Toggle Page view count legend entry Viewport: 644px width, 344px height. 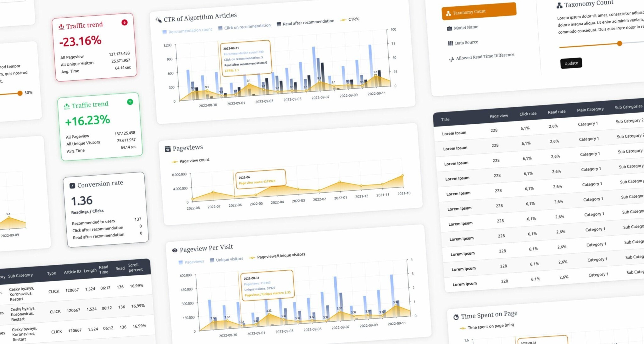coord(190,161)
